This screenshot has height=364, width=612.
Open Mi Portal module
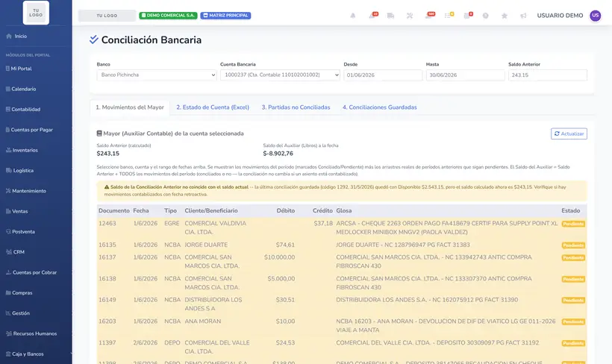coord(19,69)
